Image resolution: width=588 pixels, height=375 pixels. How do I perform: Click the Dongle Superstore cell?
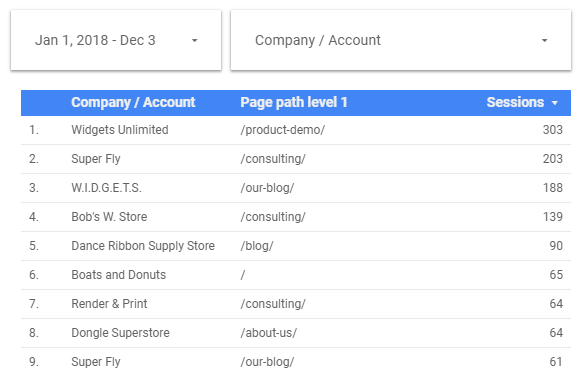tap(120, 333)
